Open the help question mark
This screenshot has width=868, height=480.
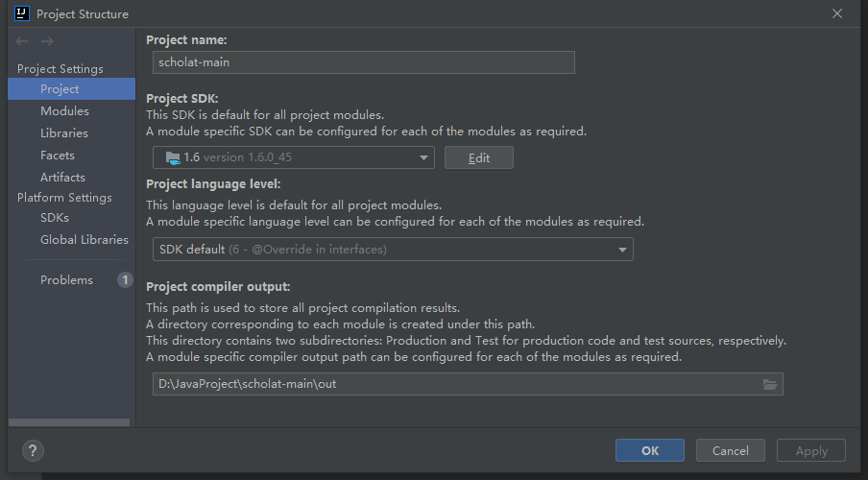pyautogui.click(x=33, y=450)
